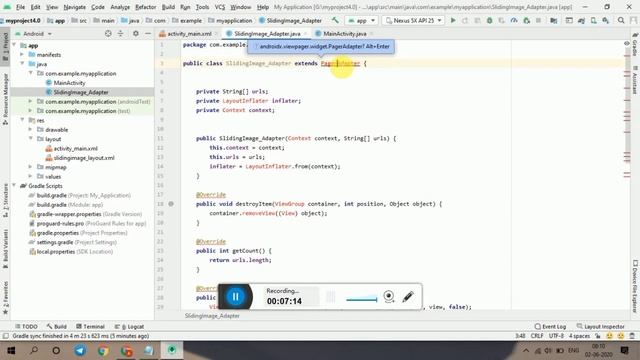Screen dimensions: 640x360
Task: Expand the mipmap folder
Action: [x=30, y=167]
